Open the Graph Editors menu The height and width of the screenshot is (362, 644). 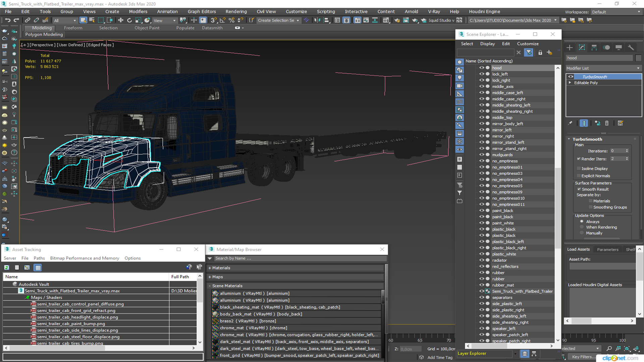[x=202, y=11]
